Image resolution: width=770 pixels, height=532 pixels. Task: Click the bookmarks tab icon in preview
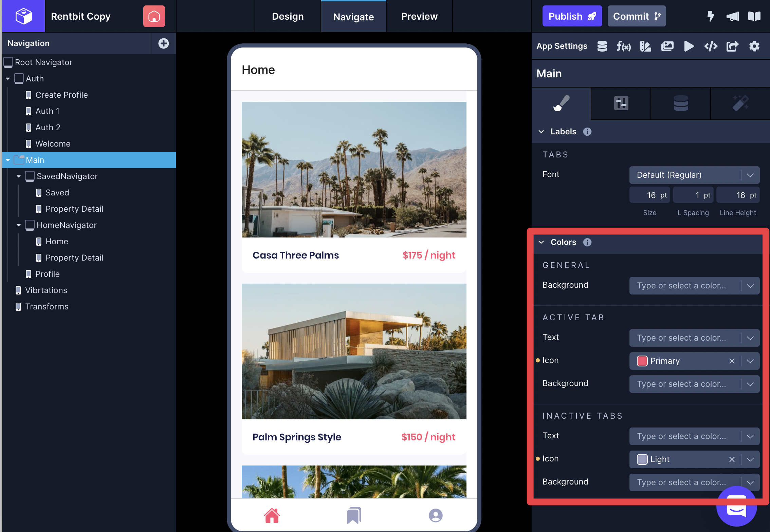pos(354,515)
